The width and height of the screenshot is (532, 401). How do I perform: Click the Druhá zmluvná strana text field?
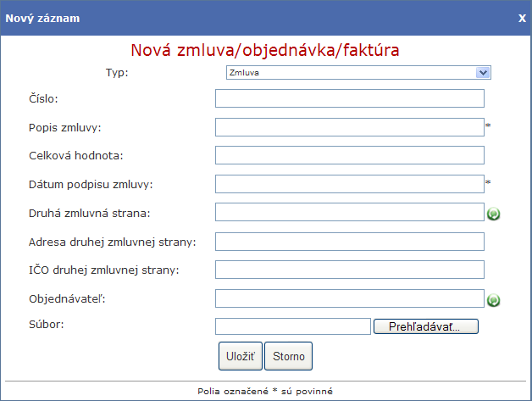[x=350, y=212]
